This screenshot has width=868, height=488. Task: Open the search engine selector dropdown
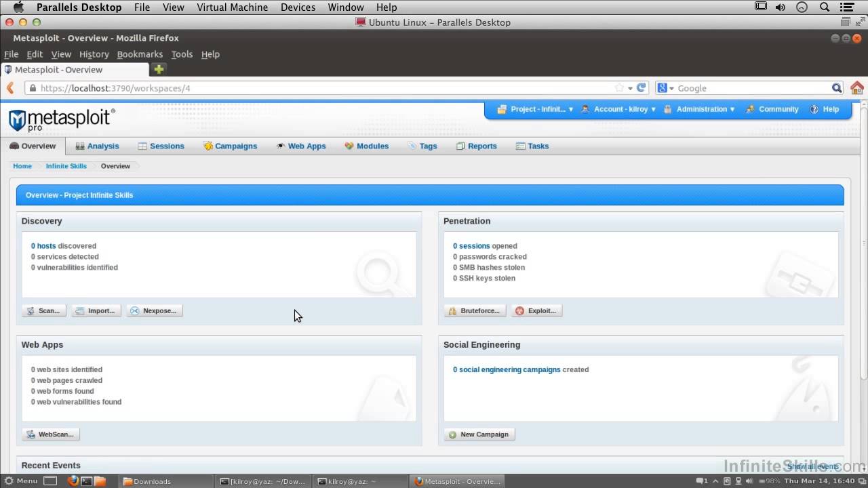[x=665, y=88]
